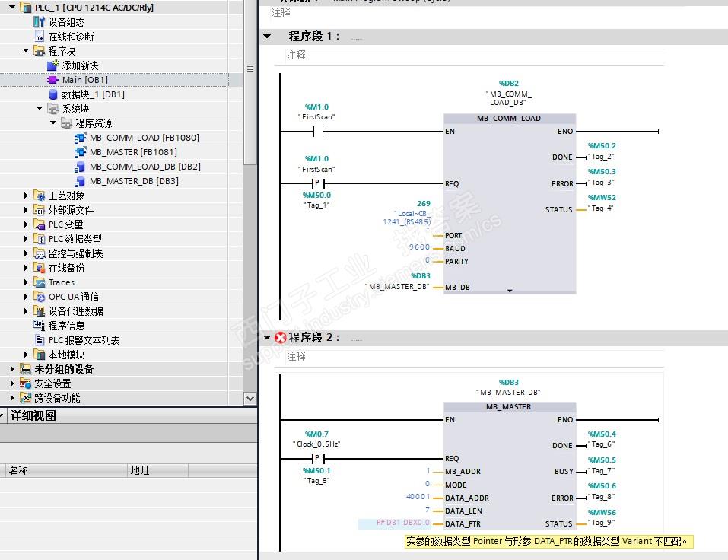This screenshot has width=728, height=560.
Task: Click the 本地模块 local modules icon
Action: click(x=39, y=355)
